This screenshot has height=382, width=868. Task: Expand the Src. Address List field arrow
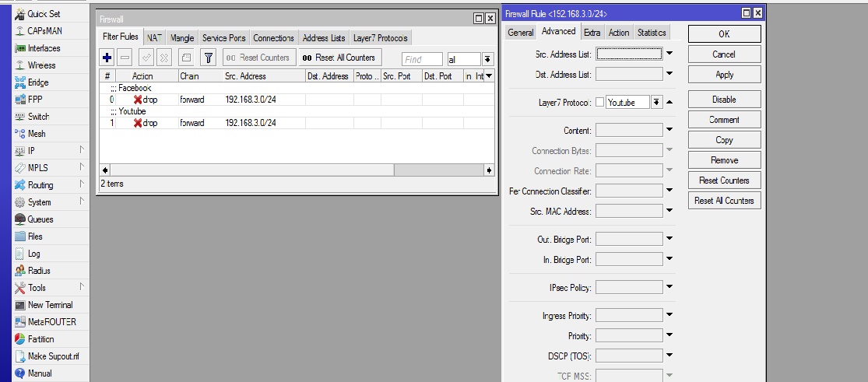click(x=669, y=54)
